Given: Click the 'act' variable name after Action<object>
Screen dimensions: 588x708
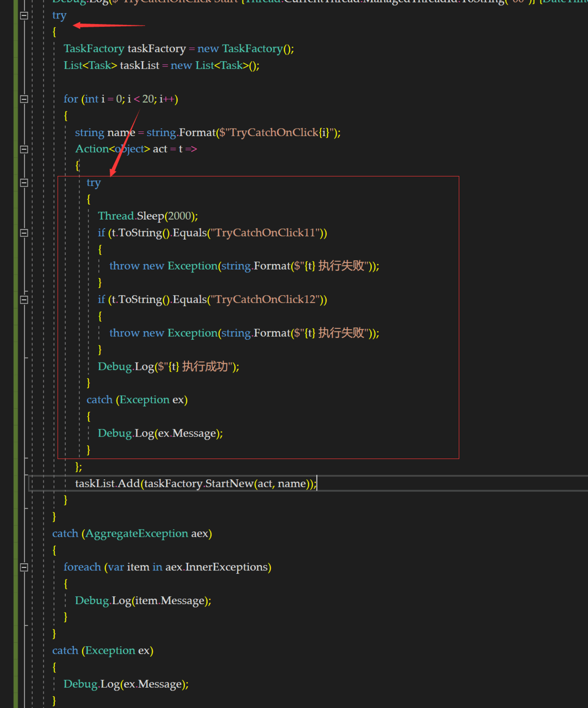Looking at the screenshot, I should tap(160, 149).
